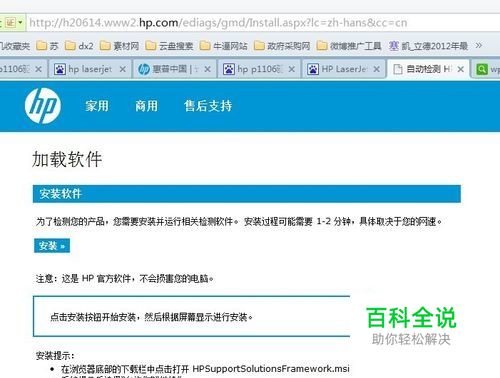Close the 'HP LaserJe' tab

click(x=377, y=69)
